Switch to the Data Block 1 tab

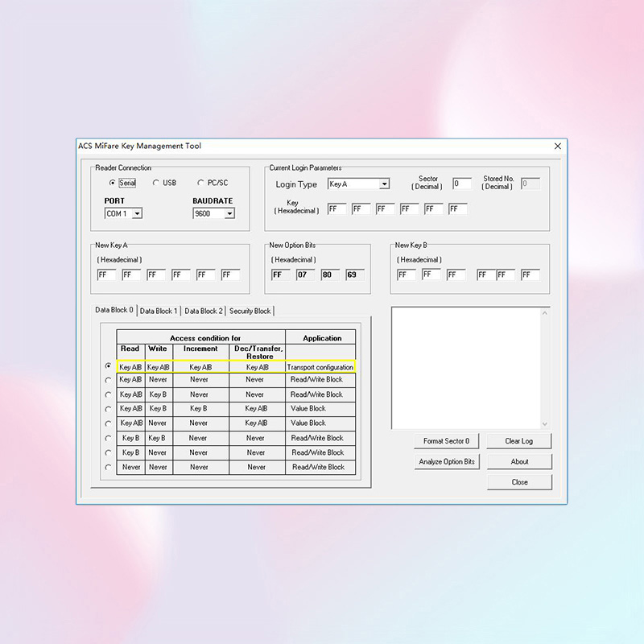tap(159, 312)
